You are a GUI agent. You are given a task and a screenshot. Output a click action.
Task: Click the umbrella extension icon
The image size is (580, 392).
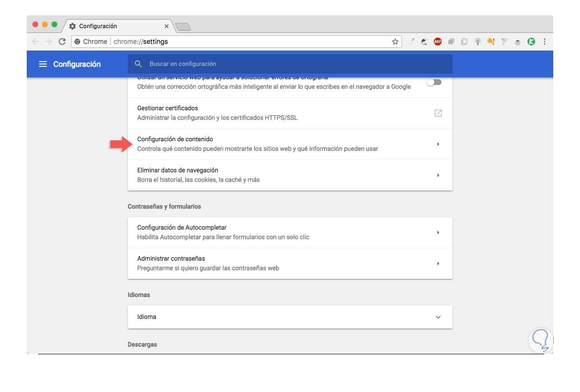pos(424,42)
